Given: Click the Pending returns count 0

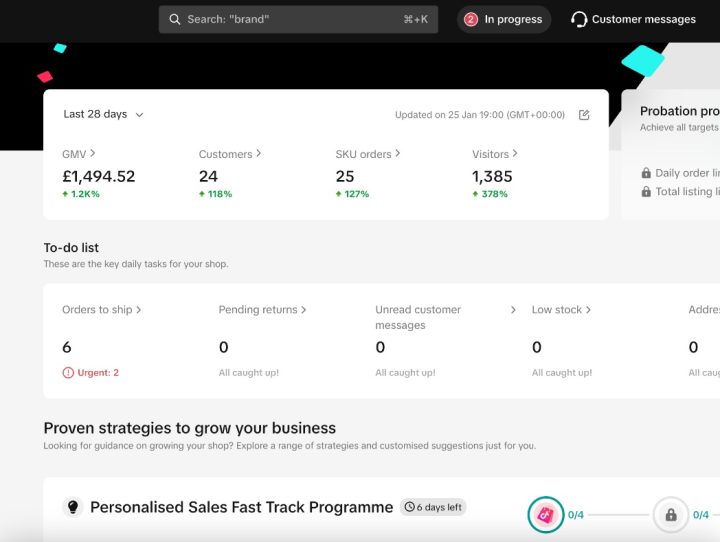Looking at the screenshot, I should 224,347.
